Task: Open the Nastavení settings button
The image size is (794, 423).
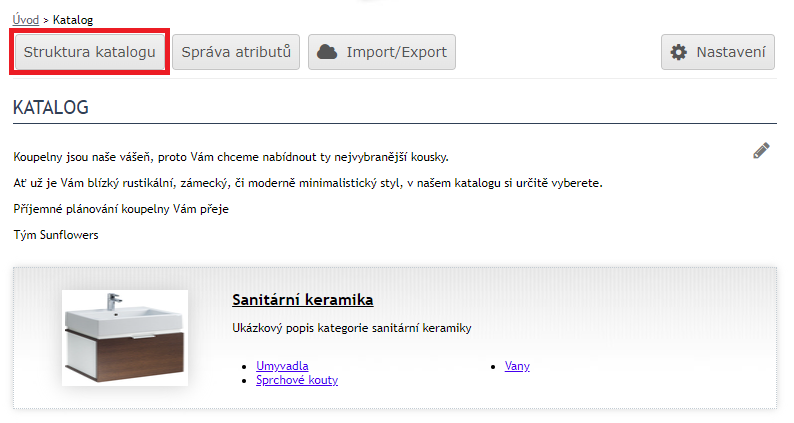Action: [717, 52]
